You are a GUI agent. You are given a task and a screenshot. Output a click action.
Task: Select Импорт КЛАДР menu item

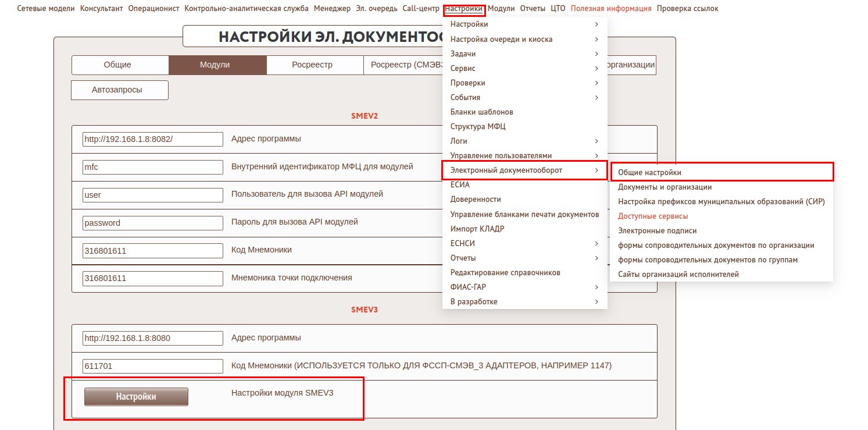point(477,229)
